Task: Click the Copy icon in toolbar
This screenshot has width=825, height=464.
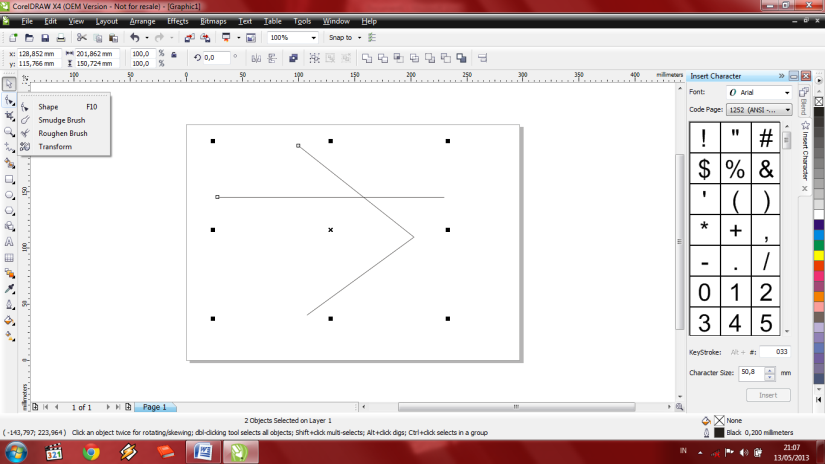Action: tap(98, 38)
